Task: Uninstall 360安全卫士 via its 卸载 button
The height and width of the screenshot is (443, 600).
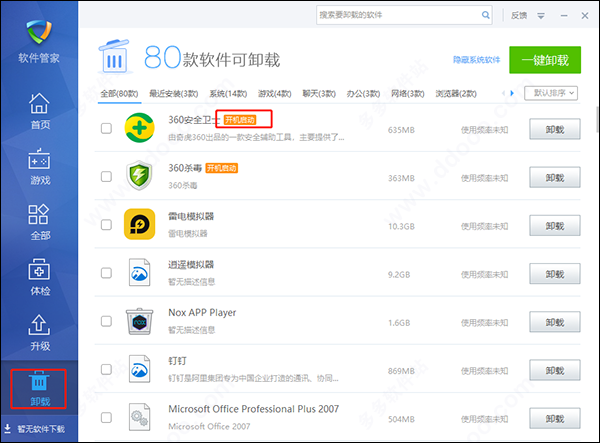Action: (555, 129)
